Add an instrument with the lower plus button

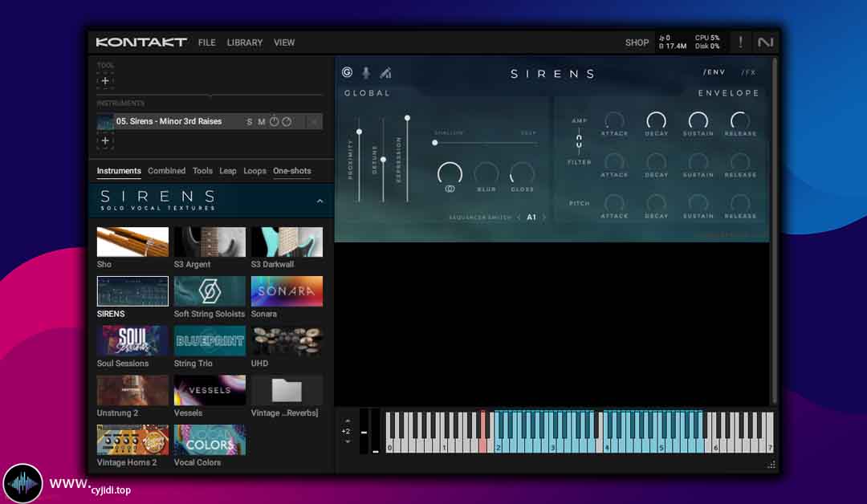pyautogui.click(x=105, y=140)
